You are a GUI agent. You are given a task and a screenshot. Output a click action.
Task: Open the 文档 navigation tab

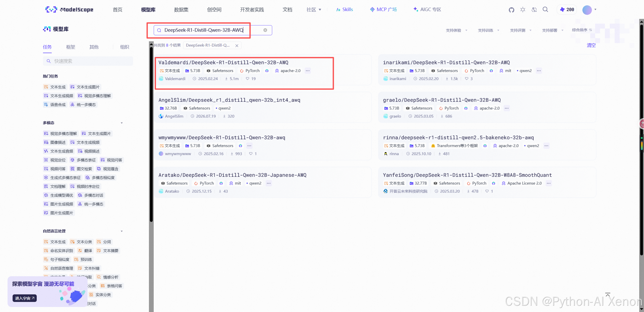click(x=287, y=10)
